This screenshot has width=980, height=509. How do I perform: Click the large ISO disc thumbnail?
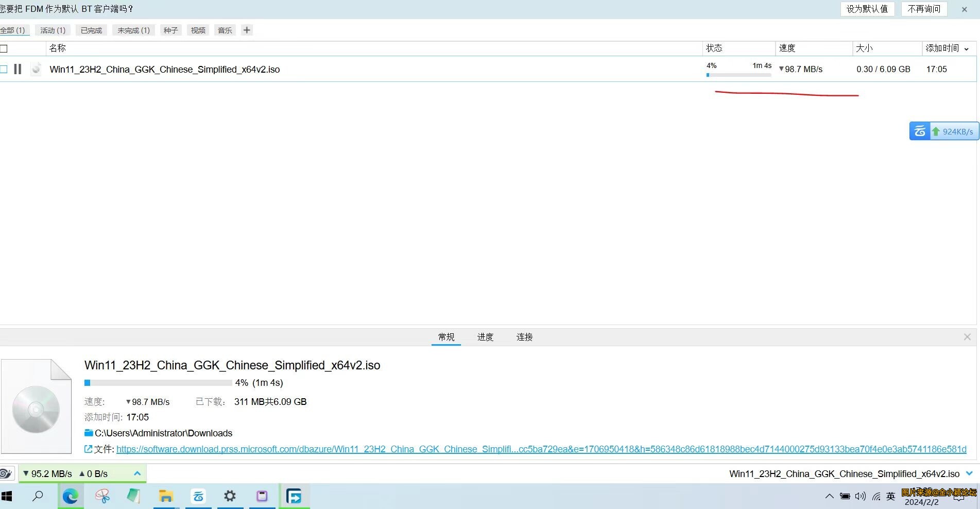coord(36,406)
